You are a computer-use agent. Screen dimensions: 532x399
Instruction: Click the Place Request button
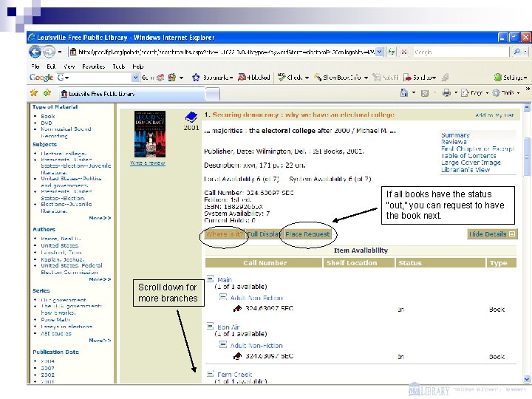coord(307,234)
